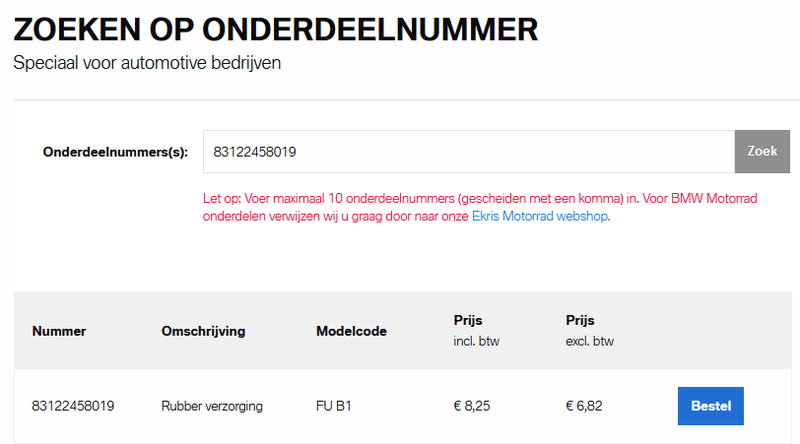Select the € 6,82 price cell
The height and width of the screenshot is (444, 800).
pyautogui.click(x=584, y=406)
